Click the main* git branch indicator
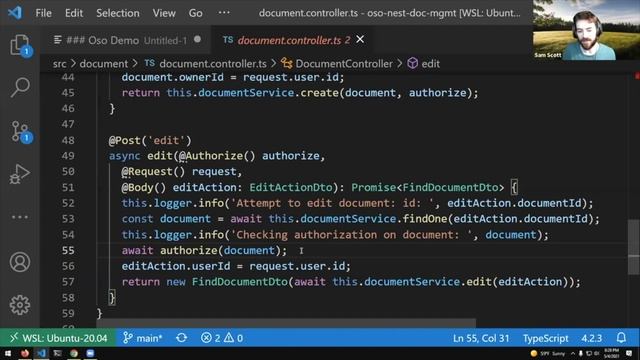The image size is (640, 360). point(142,338)
